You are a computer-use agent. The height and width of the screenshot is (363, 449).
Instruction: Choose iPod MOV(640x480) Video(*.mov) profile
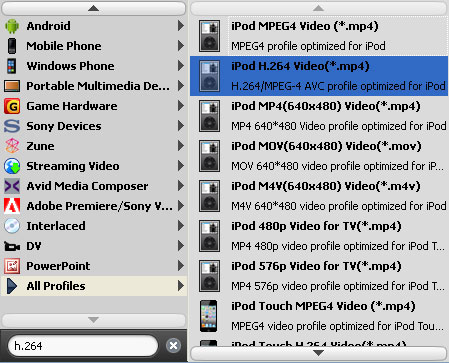tap(319, 156)
